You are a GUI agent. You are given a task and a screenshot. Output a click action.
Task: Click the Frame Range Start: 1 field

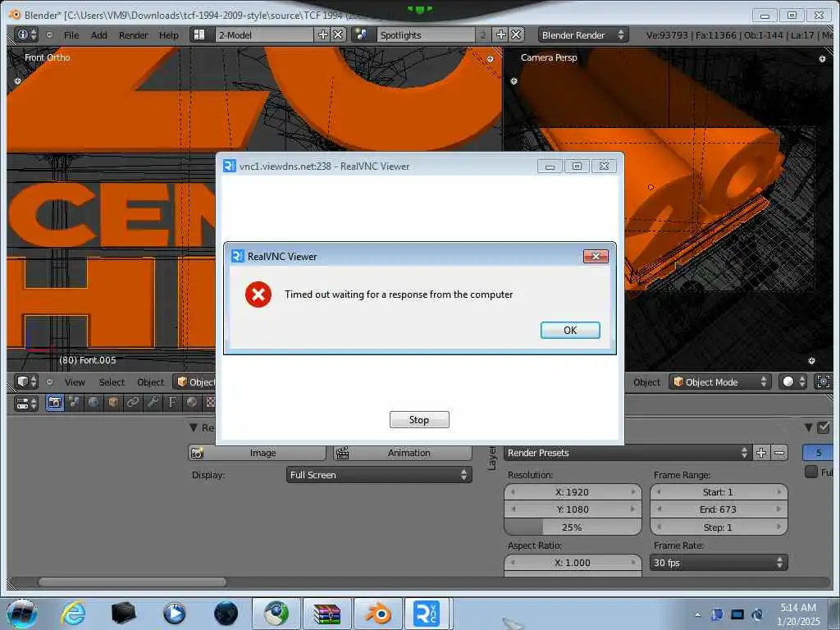coord(719,492)
